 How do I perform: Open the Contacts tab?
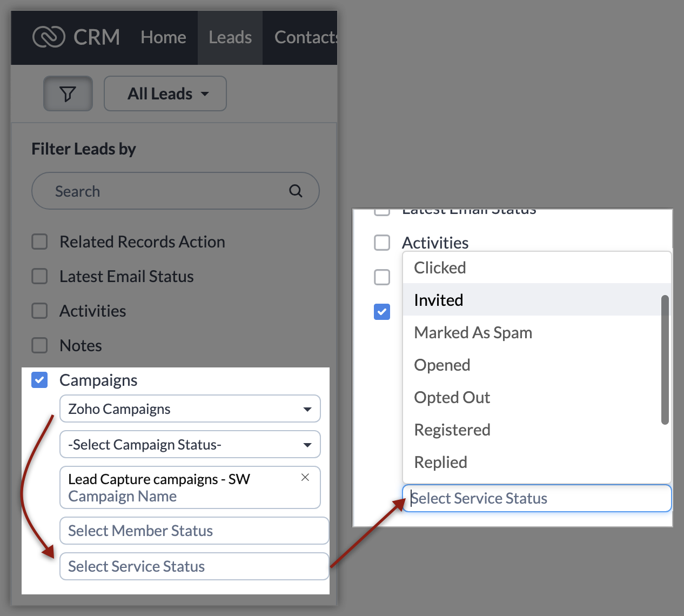[x=306, y=37]
